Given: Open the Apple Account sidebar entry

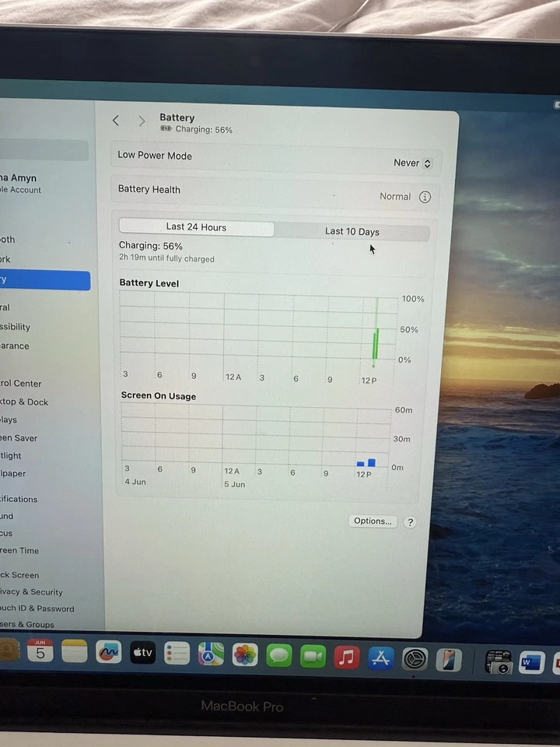Looking at the screenshot, I should (21, 184).
